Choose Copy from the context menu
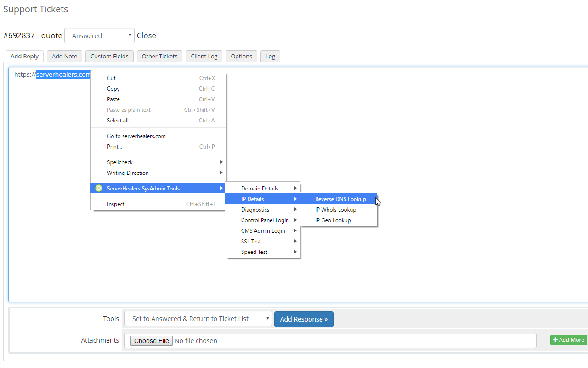This screenshot has width=588, height=368. point(158,89)
